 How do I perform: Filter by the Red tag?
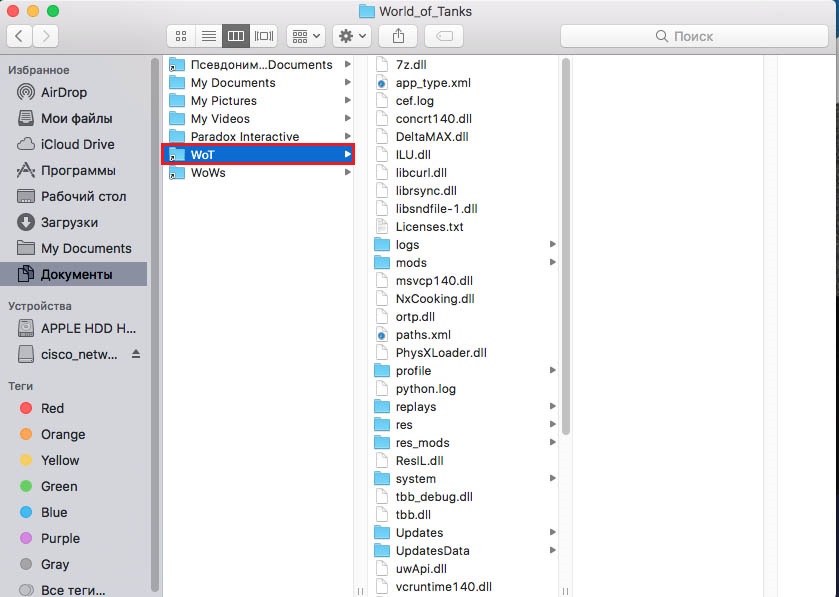74,408
